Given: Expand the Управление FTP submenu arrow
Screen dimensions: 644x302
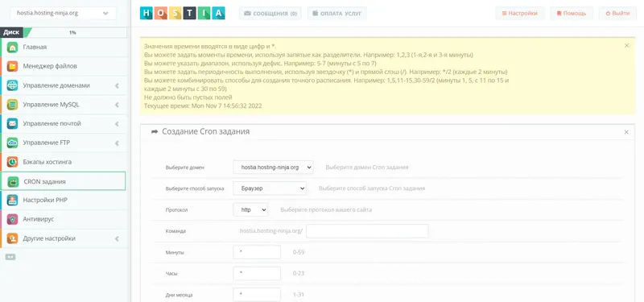Looking at the screenshot, I should click(x=117, y=143).
